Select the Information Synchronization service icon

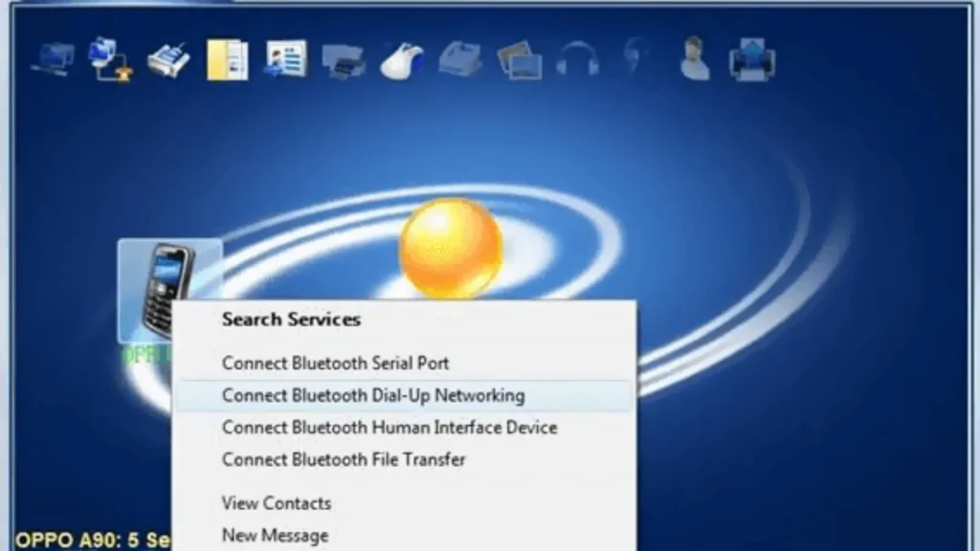click(285, 57)
